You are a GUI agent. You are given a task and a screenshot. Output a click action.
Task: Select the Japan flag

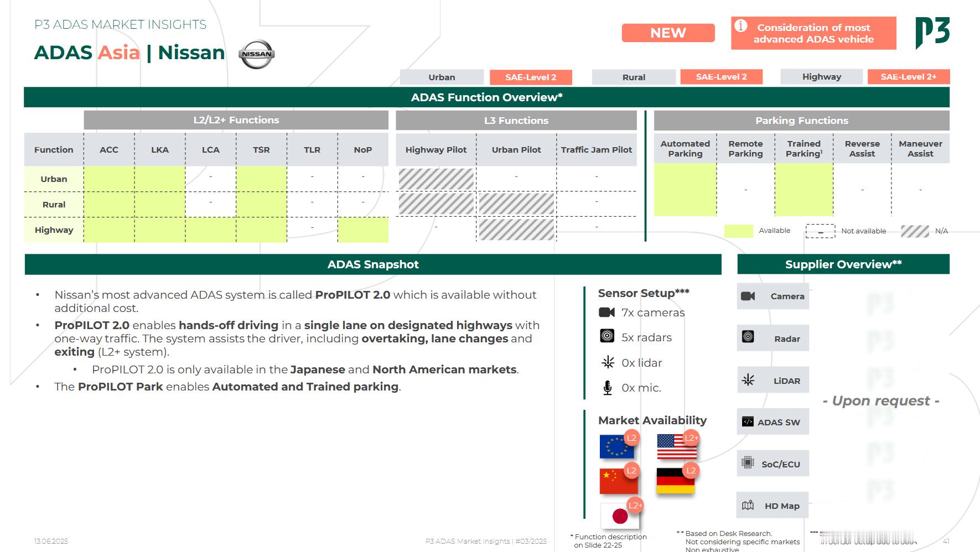620,515
